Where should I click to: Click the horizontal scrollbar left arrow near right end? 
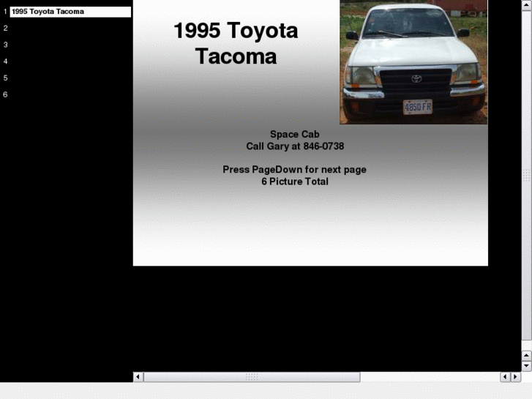coord(505,377)
